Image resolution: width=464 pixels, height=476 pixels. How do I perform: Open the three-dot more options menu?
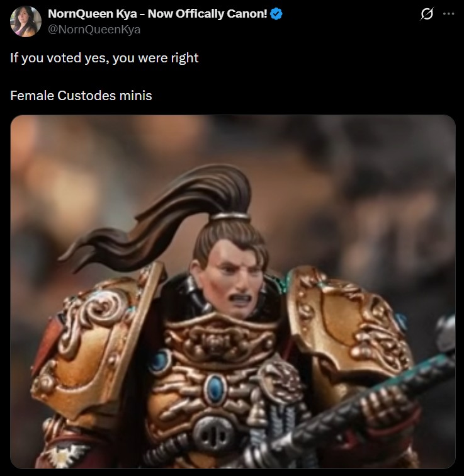point(448,14)
